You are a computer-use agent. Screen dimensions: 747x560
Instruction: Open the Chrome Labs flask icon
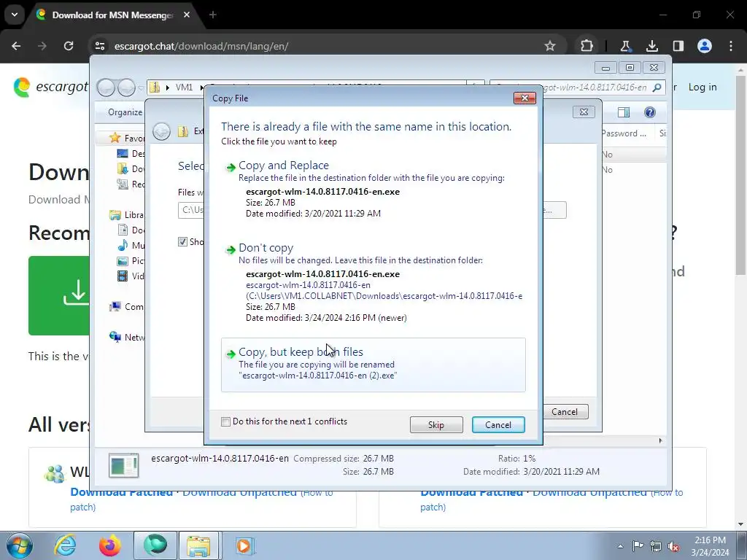[x=625, y=46]
